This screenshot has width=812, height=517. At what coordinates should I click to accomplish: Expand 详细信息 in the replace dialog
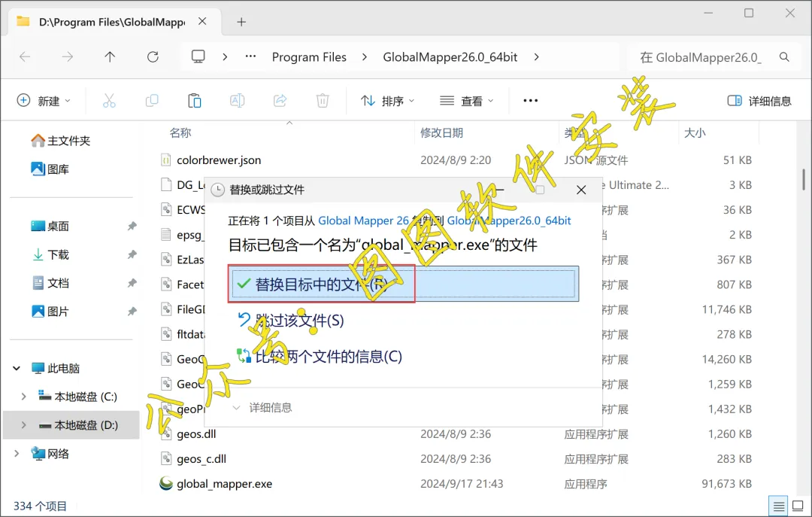tap(263, 408)
